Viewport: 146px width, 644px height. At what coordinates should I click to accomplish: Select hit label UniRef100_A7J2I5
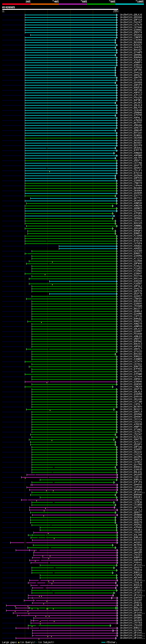[131, 80]
